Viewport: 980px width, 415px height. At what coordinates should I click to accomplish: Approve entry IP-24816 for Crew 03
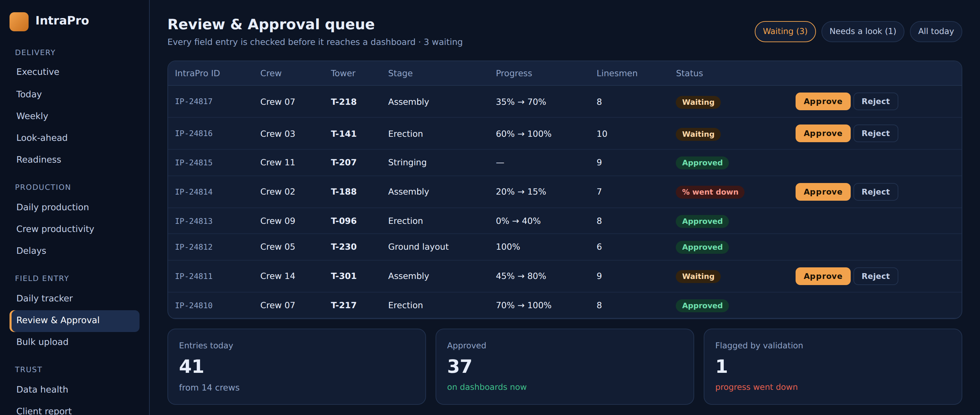click(822, 134)
